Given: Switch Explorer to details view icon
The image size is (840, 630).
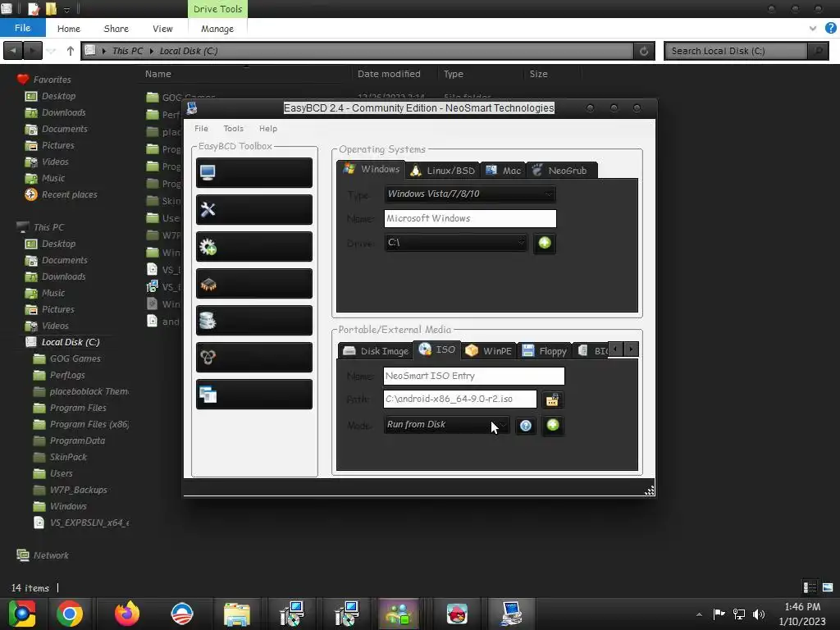Looking at the screenshot, I should (810, 587).
